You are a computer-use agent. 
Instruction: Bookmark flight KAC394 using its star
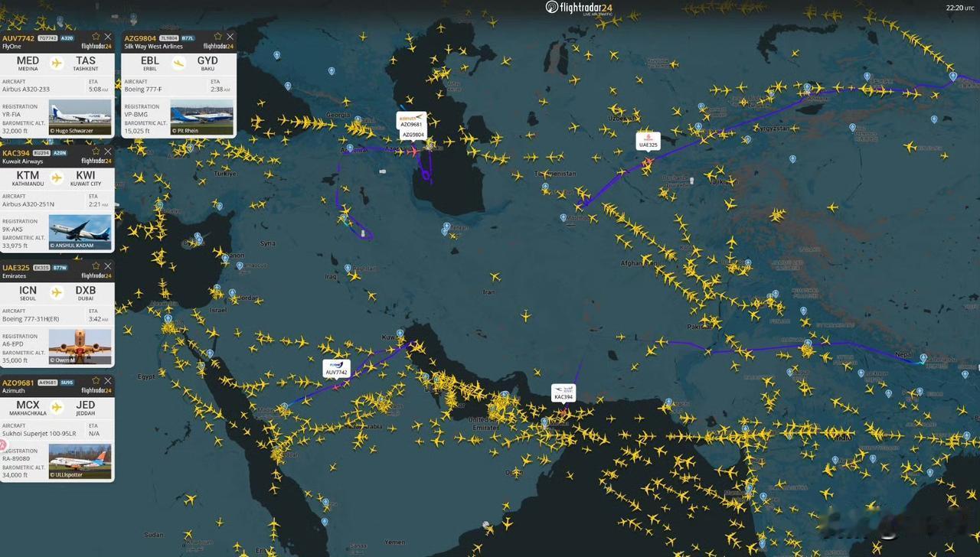pos(96,151)
